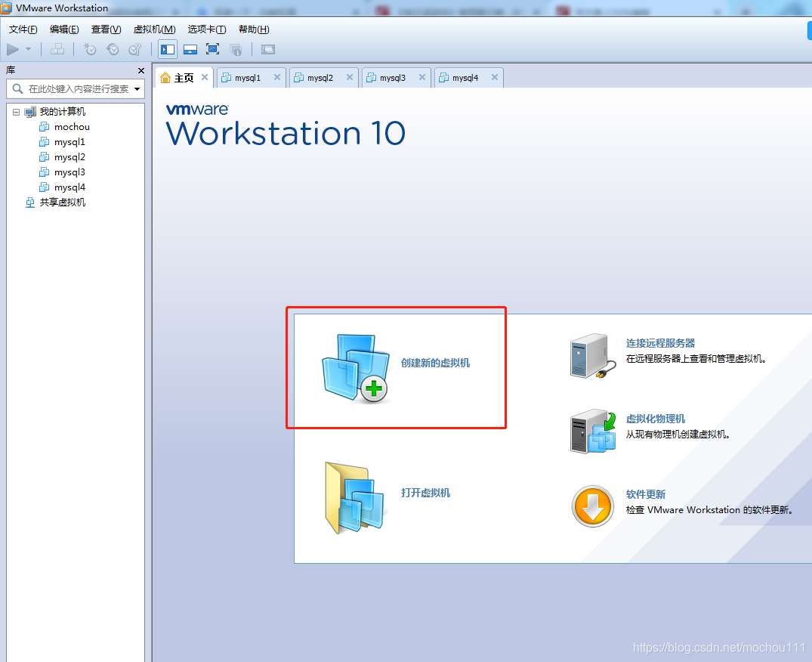Click the create new VM icon with green plus

(x=356, y=368)
